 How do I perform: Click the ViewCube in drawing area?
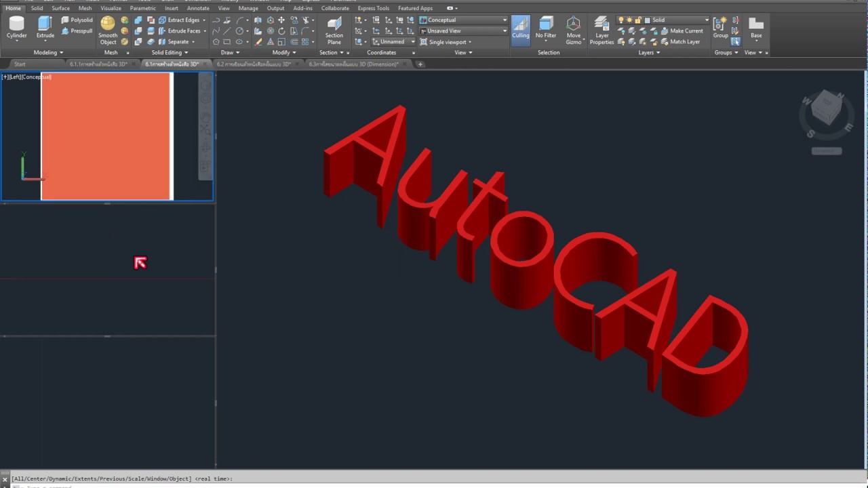coord(826,108)
